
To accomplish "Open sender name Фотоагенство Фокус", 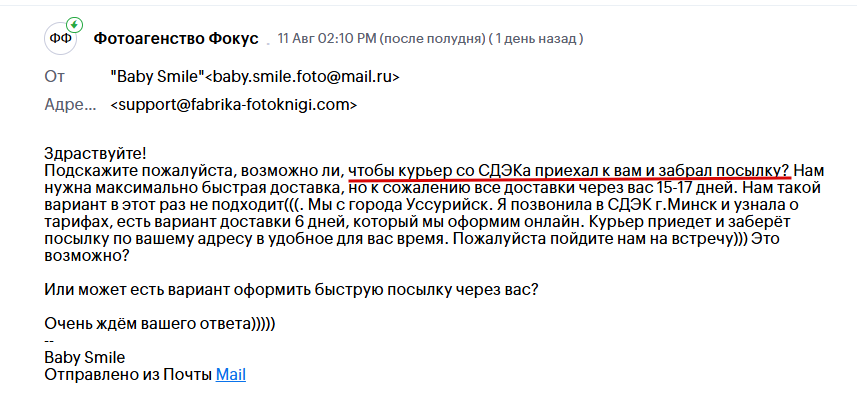I will 176,39.
